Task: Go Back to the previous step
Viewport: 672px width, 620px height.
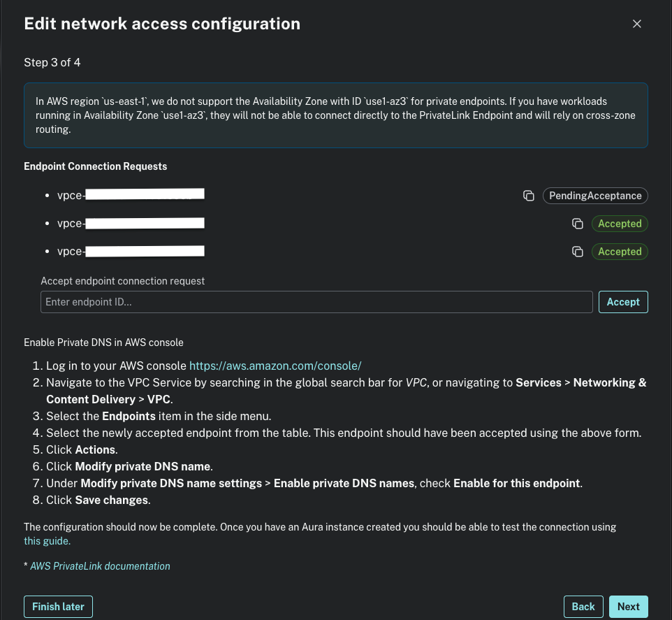Action: 583,607
